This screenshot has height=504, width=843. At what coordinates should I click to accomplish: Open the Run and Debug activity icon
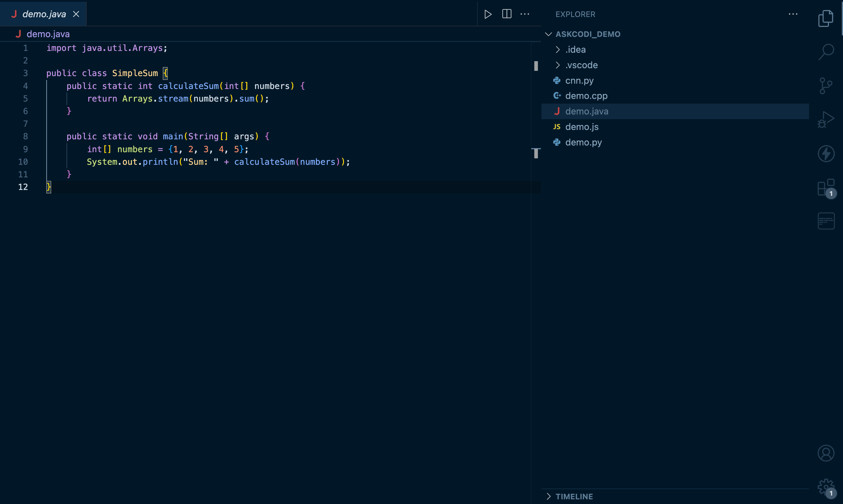(x=826, y=119)
